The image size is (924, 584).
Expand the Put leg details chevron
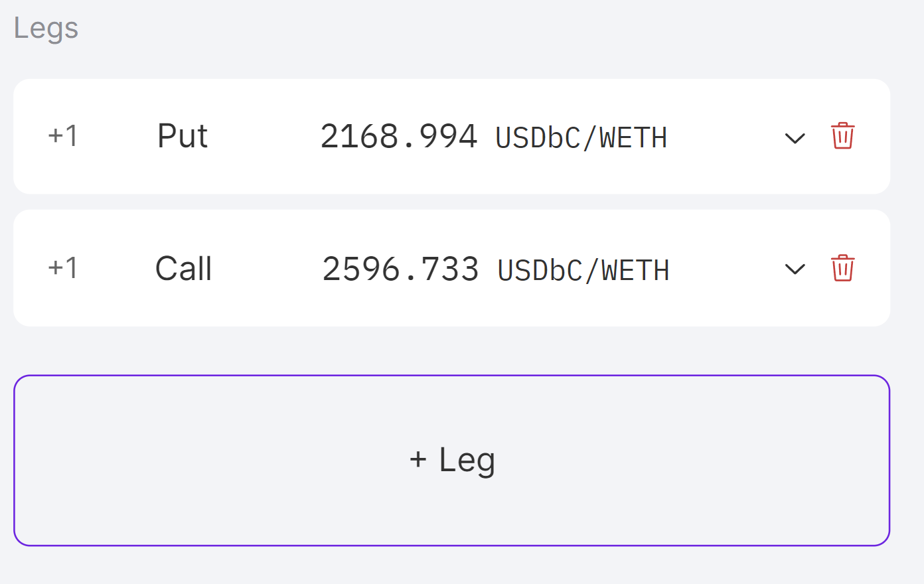point(795,138)
